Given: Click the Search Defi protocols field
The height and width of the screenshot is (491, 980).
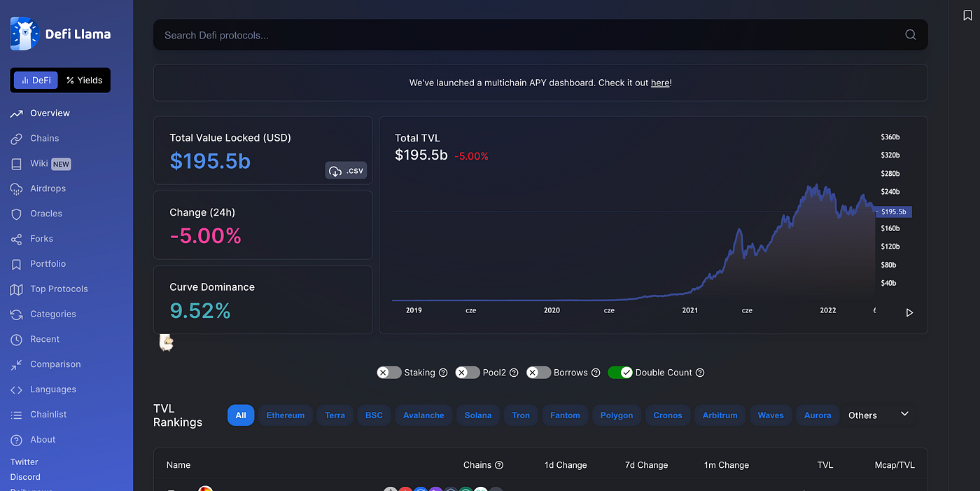Looking at the screenshot, I should point(540,35).
